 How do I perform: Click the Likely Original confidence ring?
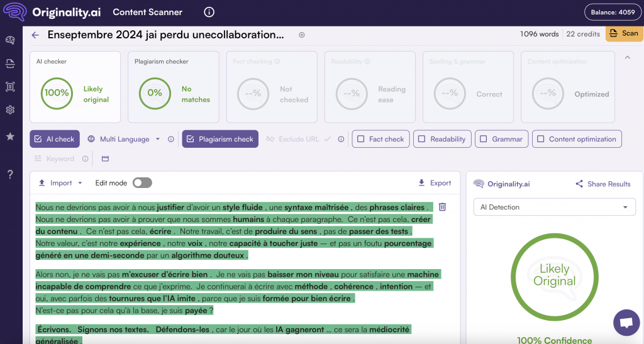tap(555, 277)
